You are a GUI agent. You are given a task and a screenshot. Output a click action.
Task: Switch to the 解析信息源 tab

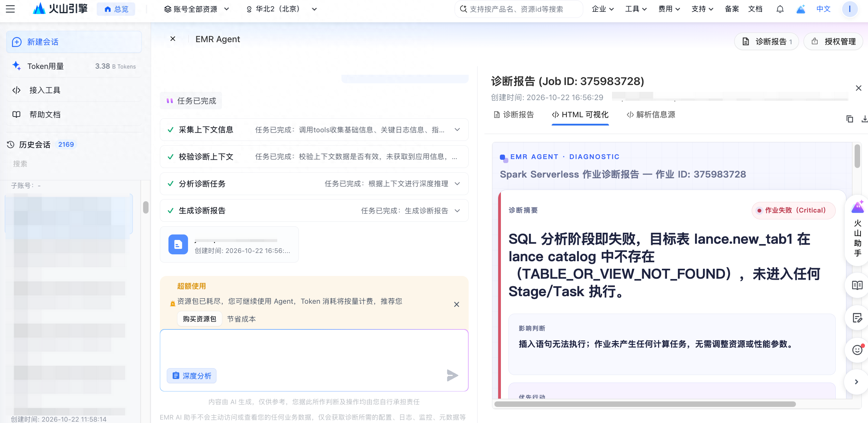(x=651, y=114)
